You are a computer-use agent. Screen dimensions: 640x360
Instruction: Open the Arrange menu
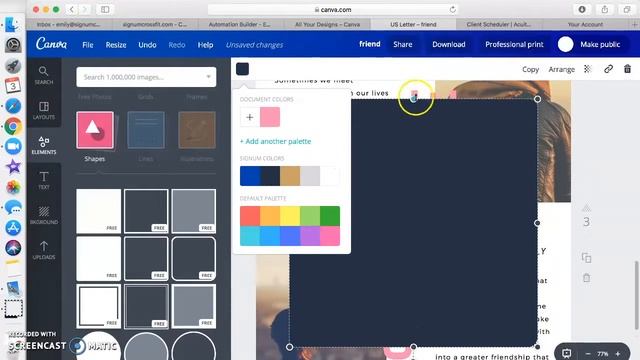(x=562, y=69)
